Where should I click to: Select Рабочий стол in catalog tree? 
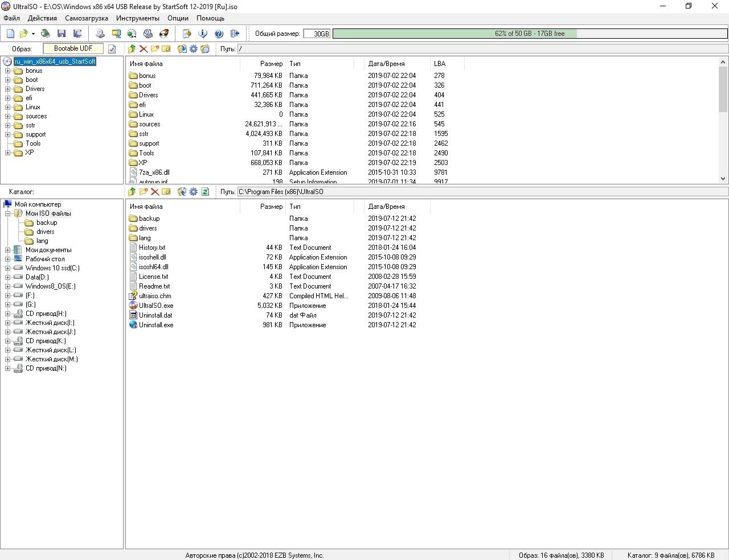coord(44,260)
